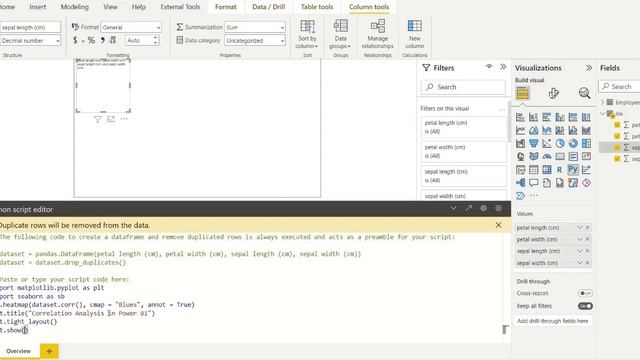Open the Format General dropdown
Image resolution: width=640 pixels, height=360 pixels.
tap(131, 27)
